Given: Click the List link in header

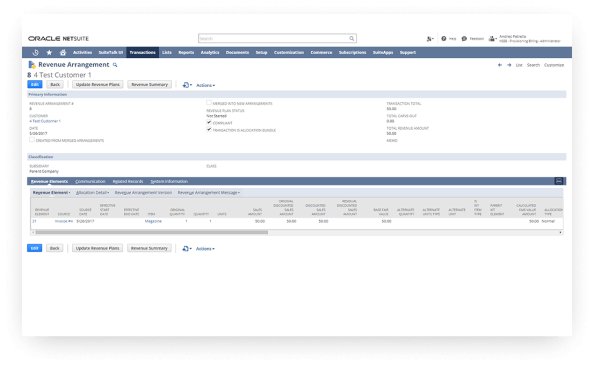Looking at the screenshot, I should pyautogui.click(x=519, y=65).
